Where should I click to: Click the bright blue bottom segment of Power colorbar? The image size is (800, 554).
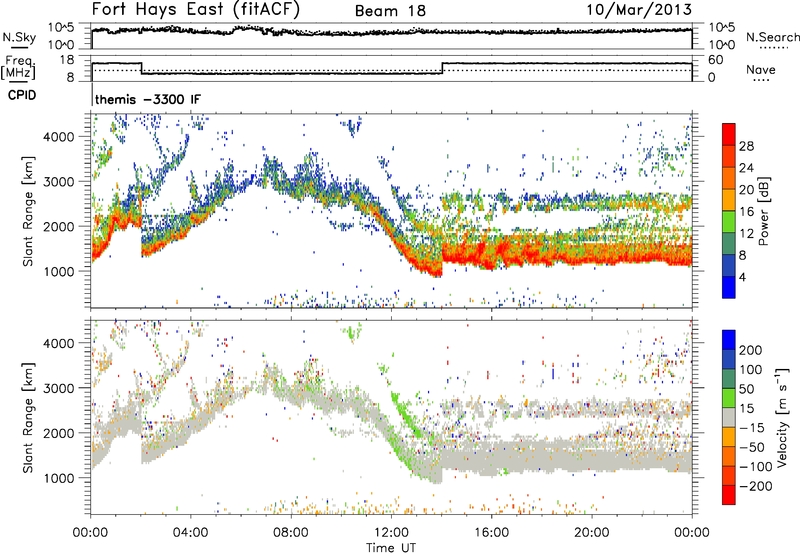point(729,287)
